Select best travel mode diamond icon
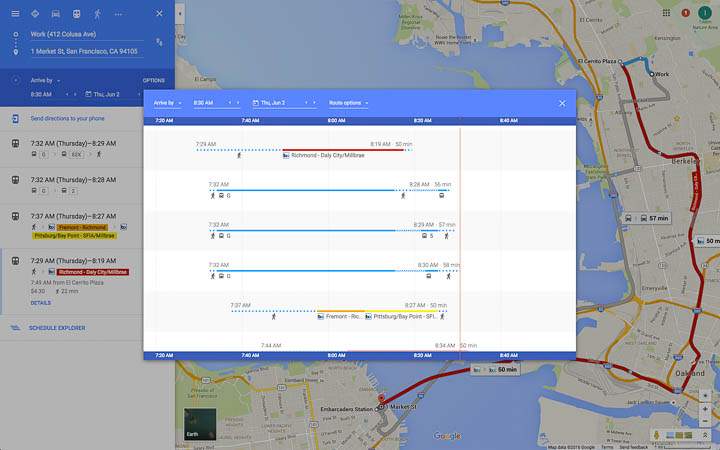 35,13
